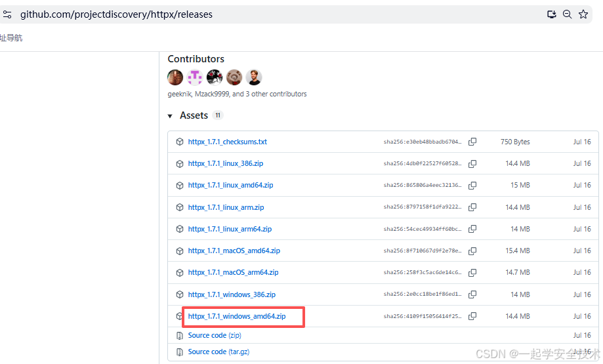The height and width of the screenshot is (364, 603).
Task: Click package icon beside linux_arm.zip
Action: pyautogui.click(x=180, y=207)
